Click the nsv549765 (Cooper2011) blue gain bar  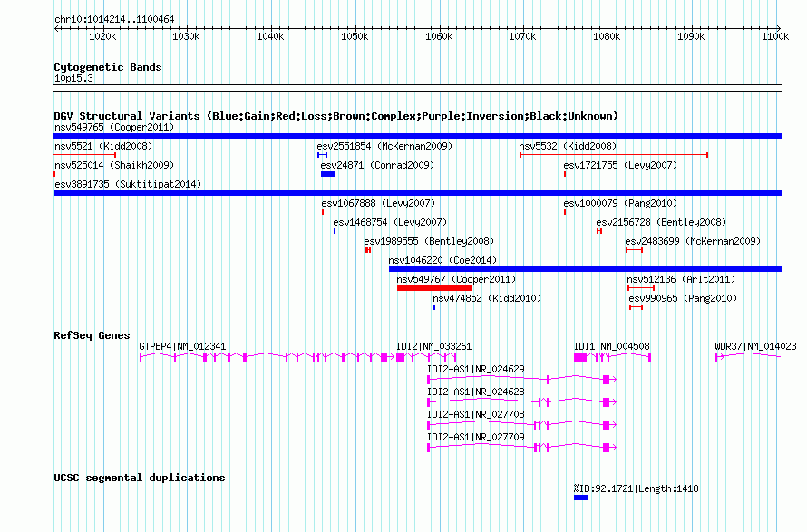click(417, 136)
